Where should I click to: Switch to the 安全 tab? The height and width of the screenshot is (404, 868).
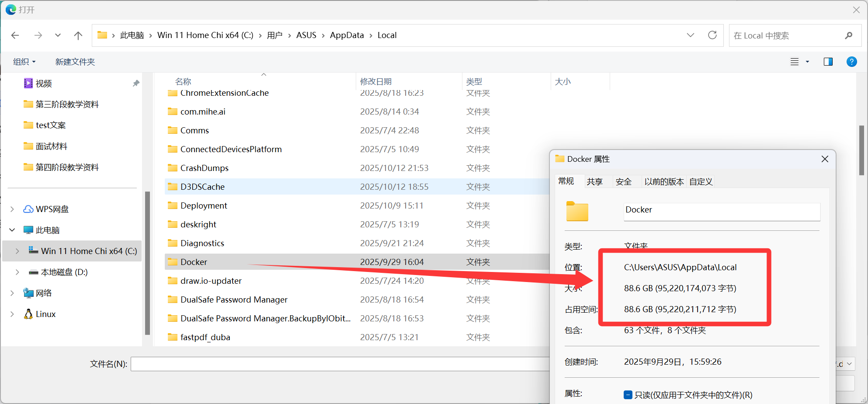pos(623,181)
